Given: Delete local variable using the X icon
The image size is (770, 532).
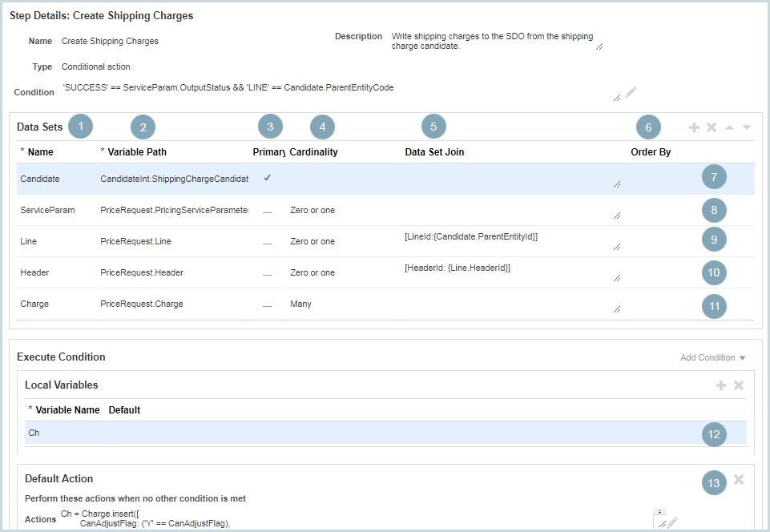Looking at the screenshot, I should click(739, 385).
